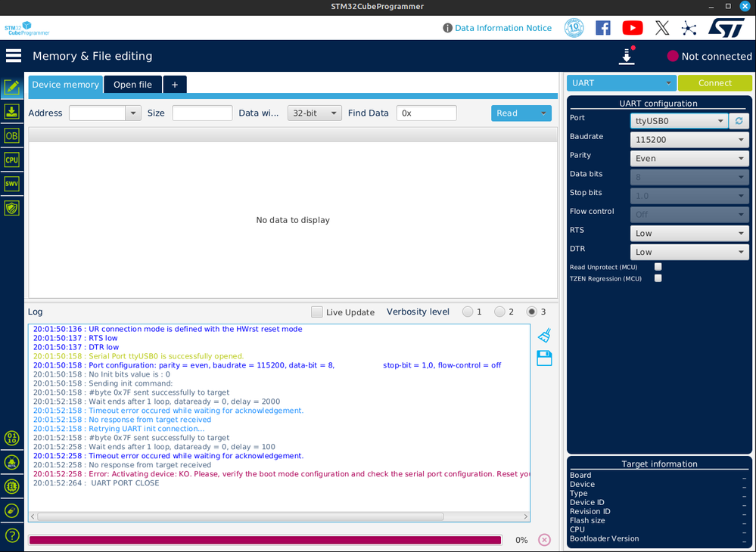Click the 0110 binary sidebar icon
The height and width of the screenshot is (552, 756).
(x=11, y=438)
